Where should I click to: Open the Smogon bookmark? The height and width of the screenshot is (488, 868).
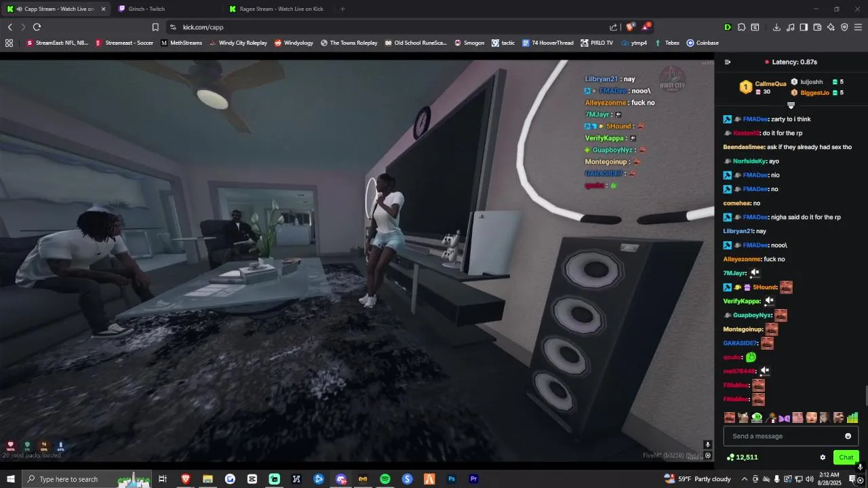click(x=469, y=43)
